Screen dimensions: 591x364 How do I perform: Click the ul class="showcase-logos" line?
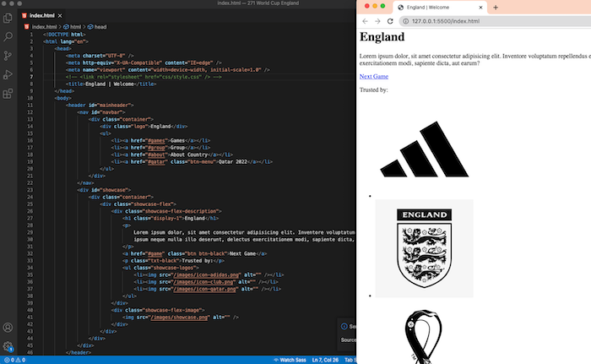pyautogui.click(x=159, y=268)
